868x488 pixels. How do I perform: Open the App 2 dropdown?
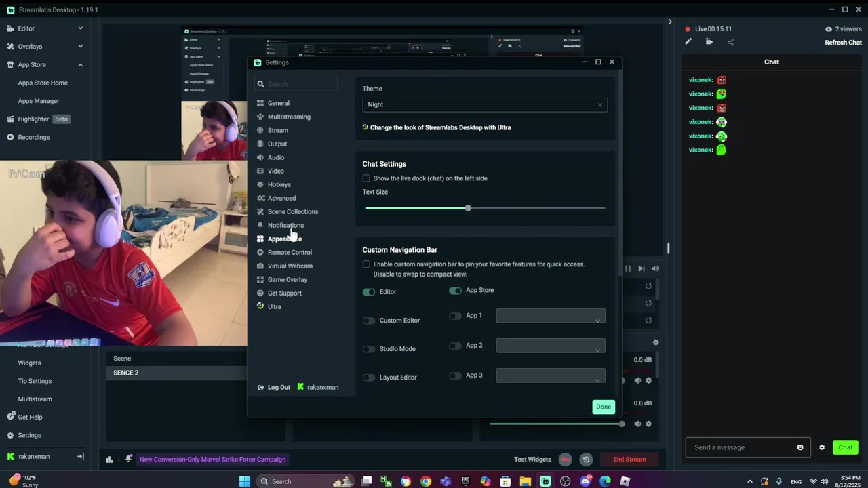551,346
